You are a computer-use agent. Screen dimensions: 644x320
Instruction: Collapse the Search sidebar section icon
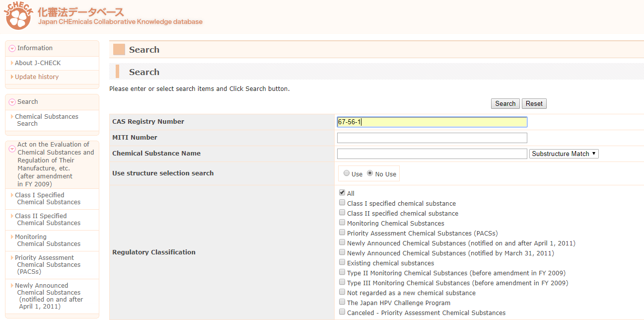[x=12, y=102]
